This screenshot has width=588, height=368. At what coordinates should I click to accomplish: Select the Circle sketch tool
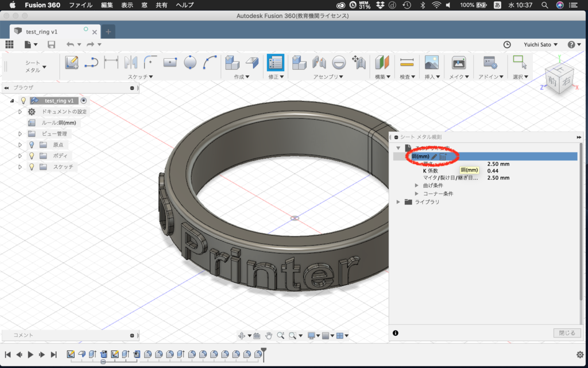coord(190,63)
